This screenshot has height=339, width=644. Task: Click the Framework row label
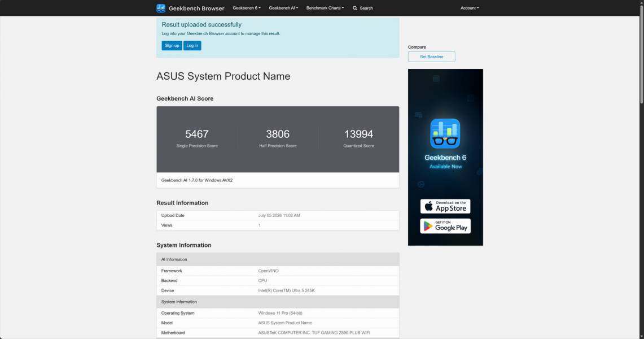pyautogui.click(x=171, y=271)
